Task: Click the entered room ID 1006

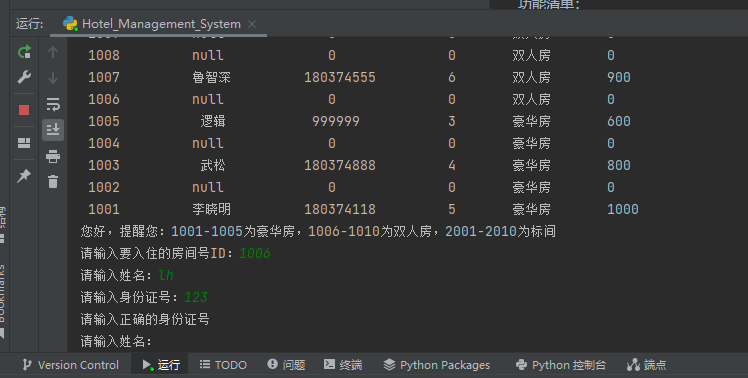Action: tap(255, 253)
